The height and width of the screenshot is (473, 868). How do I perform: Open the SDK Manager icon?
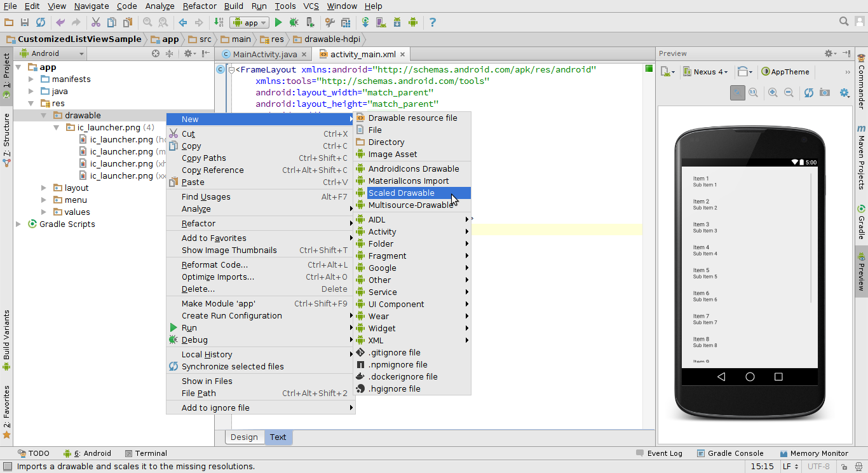[x=397, y=22]
